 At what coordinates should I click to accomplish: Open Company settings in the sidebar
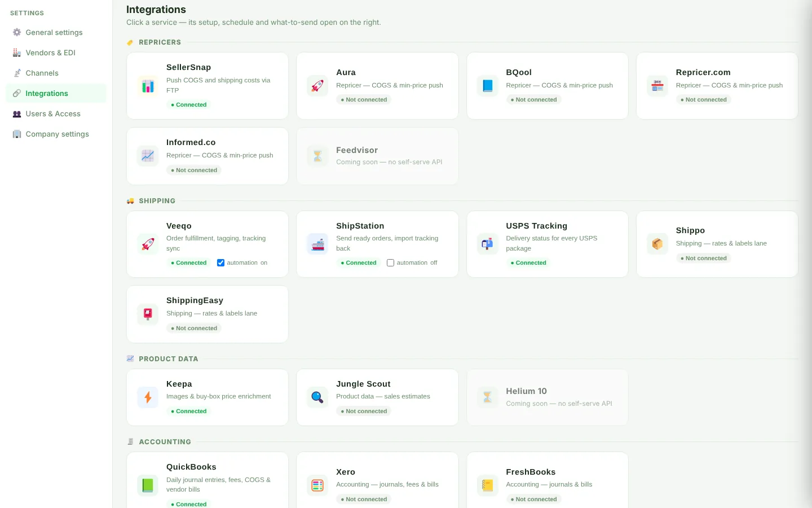click(x=56, y=134)
